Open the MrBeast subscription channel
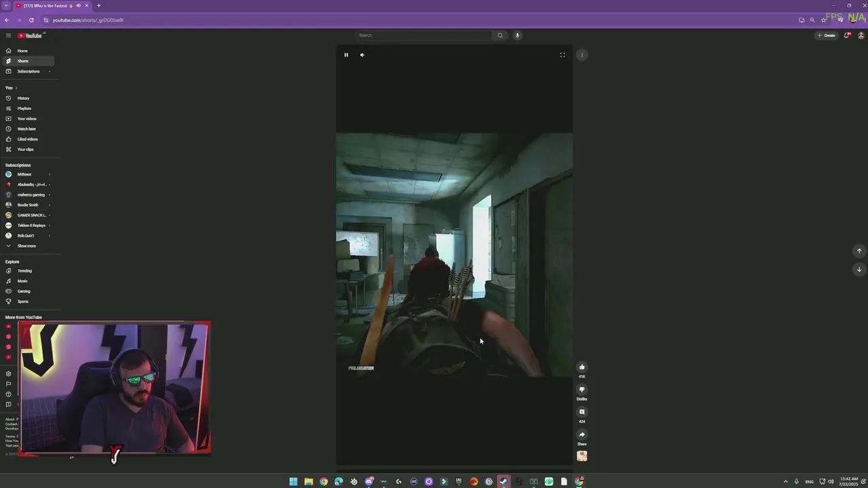The height and width of the screenshot is (488, 868). tap(27, 174)
